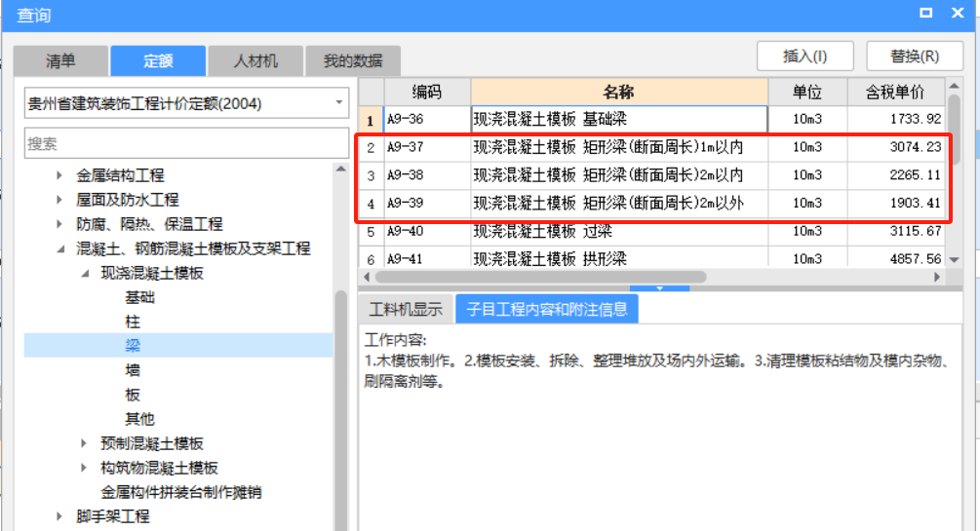Click the 单位 column header
Viewport: 980px width, 531px height.
(807, 92)
